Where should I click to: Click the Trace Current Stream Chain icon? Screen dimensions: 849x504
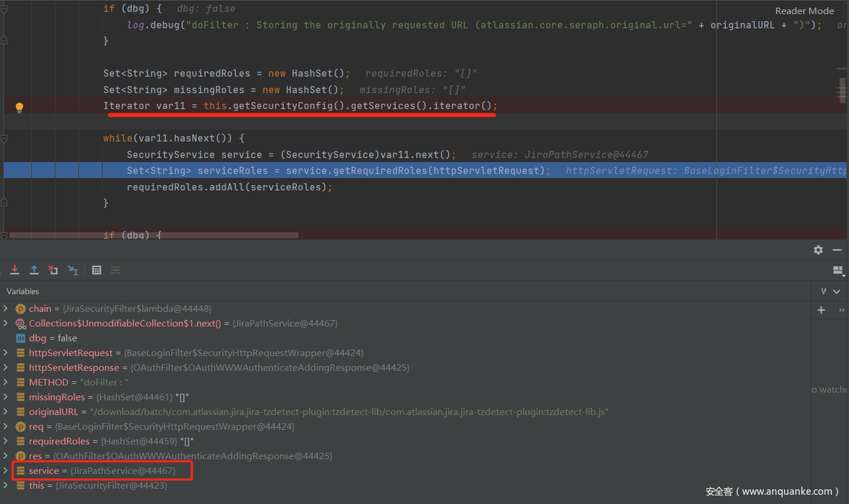(x=115, y=270)
